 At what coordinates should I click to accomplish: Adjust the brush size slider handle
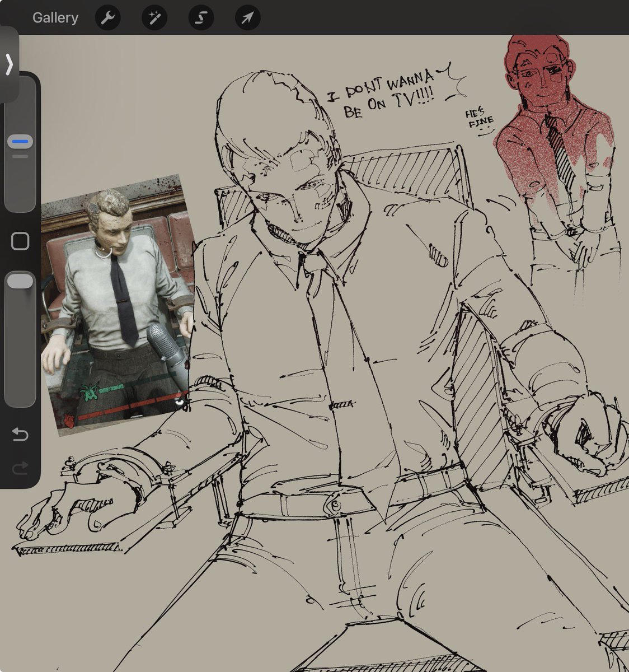coord(20,142)
